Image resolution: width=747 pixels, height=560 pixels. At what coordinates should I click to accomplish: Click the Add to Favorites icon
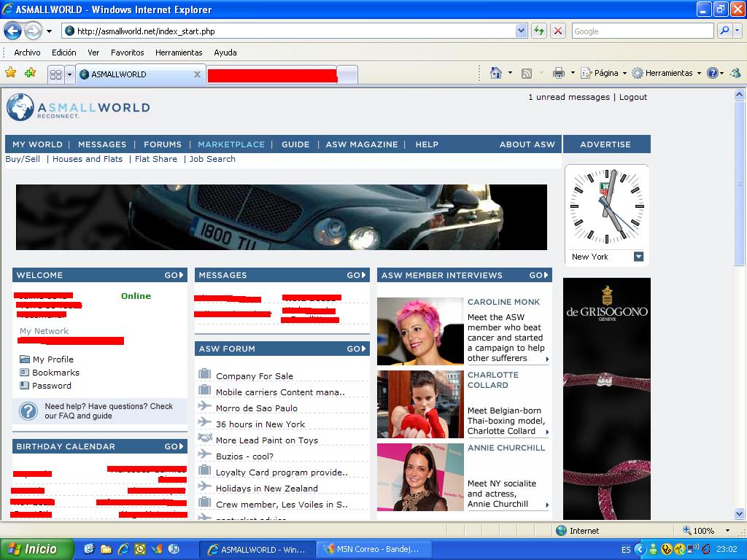click(30, 73)
